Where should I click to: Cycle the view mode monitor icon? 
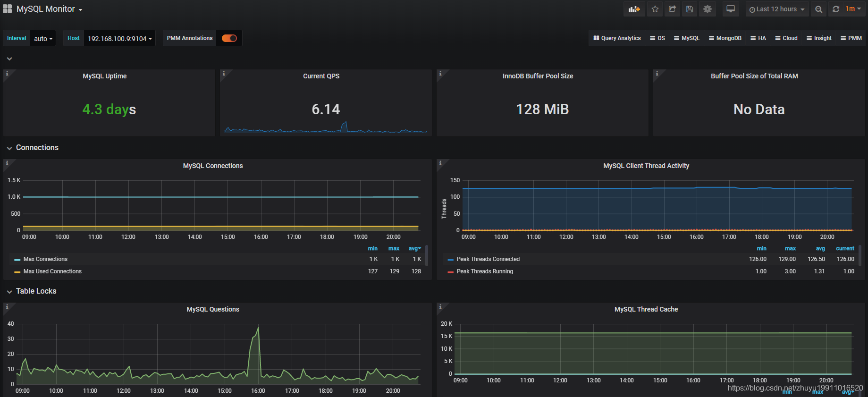[731, 9]
